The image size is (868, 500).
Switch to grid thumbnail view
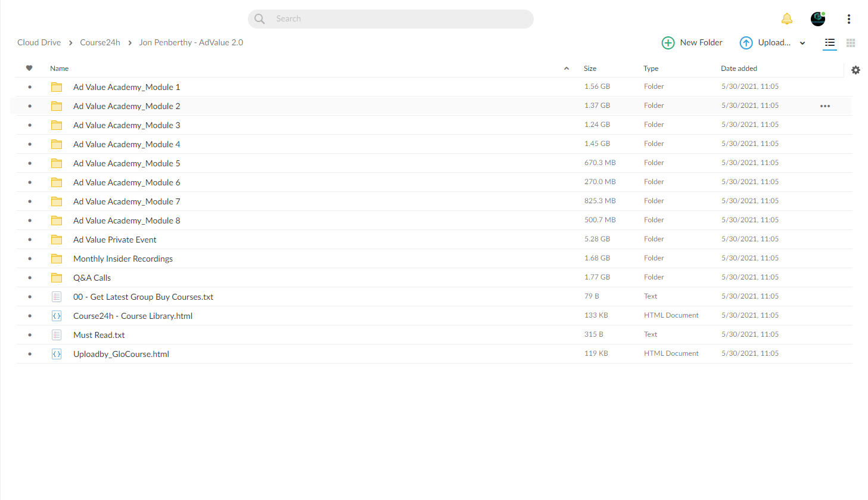(851, 43)
